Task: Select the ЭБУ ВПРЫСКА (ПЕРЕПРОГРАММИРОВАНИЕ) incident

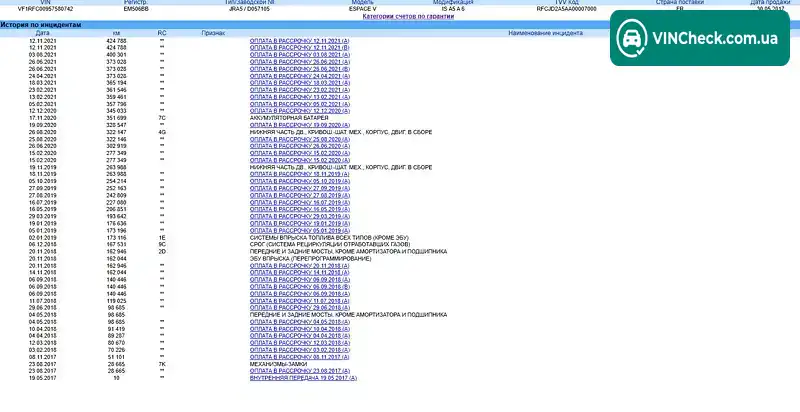Action: (x=310, y=259)
